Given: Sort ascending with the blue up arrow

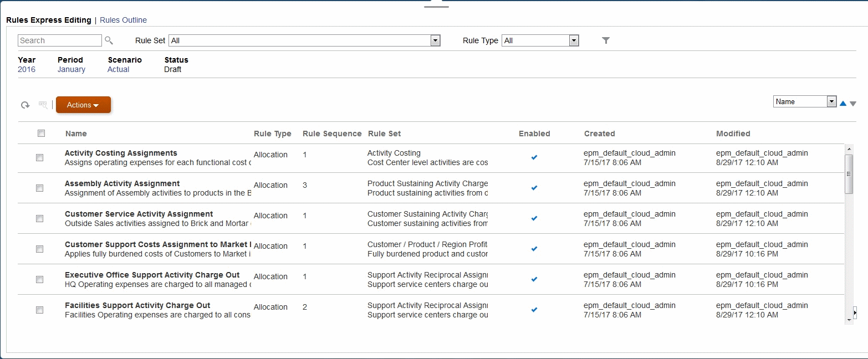Looking at the screenshot, I should coord(843,103).
